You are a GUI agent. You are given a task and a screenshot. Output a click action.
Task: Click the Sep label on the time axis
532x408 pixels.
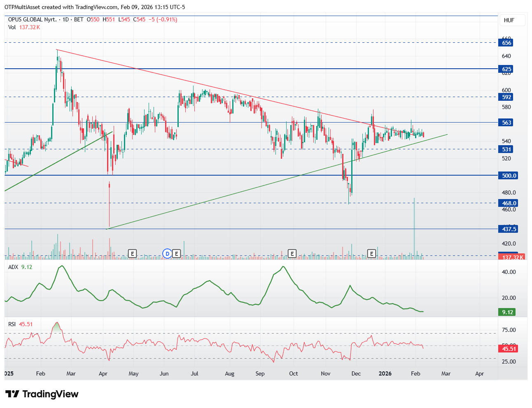pyautogui.click(x=260, y=373)
